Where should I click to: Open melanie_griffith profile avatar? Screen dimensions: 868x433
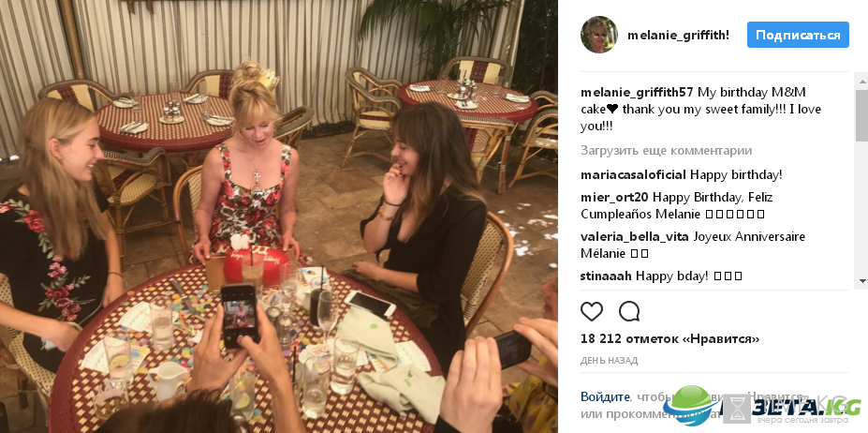click(x=599, y=35)
